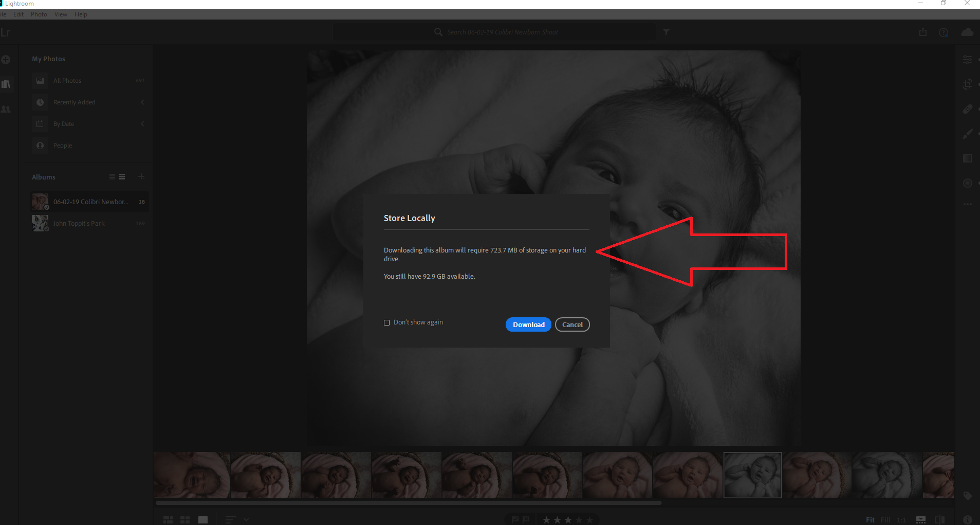This screenshot has height=525, width=980.
Task: Set rating to one star
Action: [x=546, y=520]
